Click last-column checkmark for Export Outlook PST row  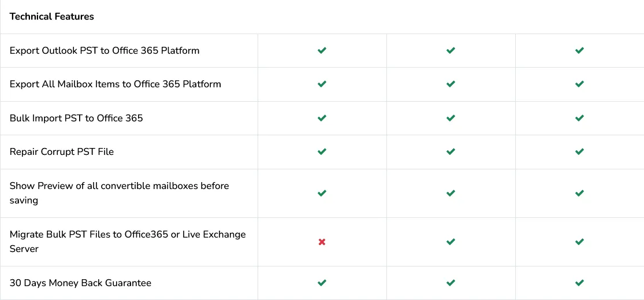[579, 50]
